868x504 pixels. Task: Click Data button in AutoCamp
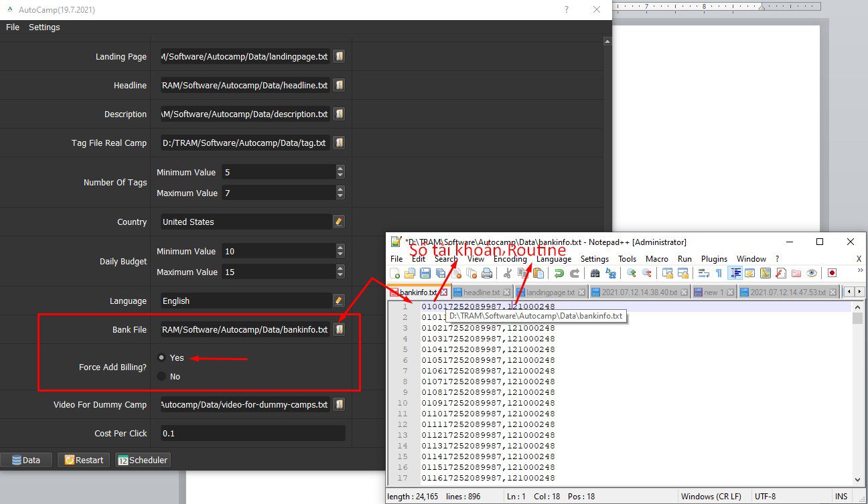pyautogui.click(x=25, y=460)
